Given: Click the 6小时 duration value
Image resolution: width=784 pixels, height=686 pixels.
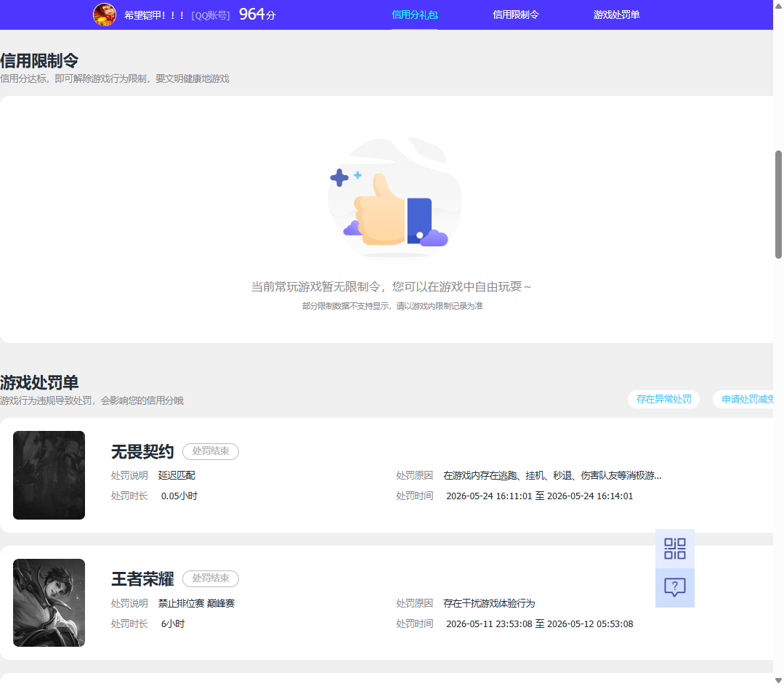Looking at the screenshot, I should pyautogui.click(x=172, y=624).
